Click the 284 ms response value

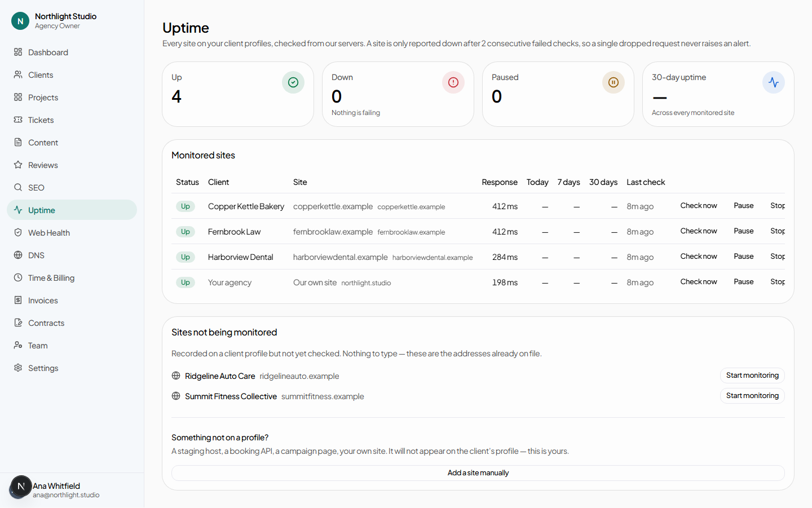505,257
